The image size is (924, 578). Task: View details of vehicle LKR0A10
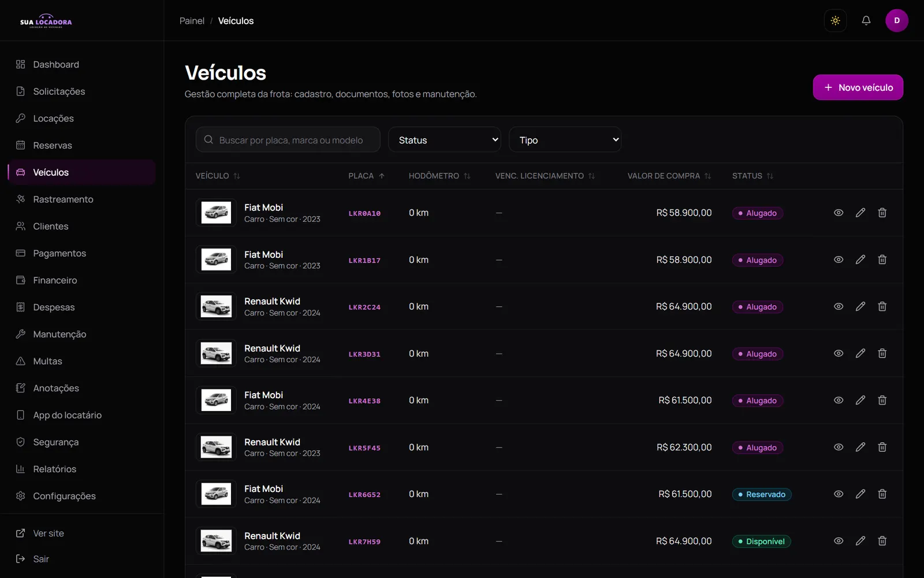coord(839,213)
